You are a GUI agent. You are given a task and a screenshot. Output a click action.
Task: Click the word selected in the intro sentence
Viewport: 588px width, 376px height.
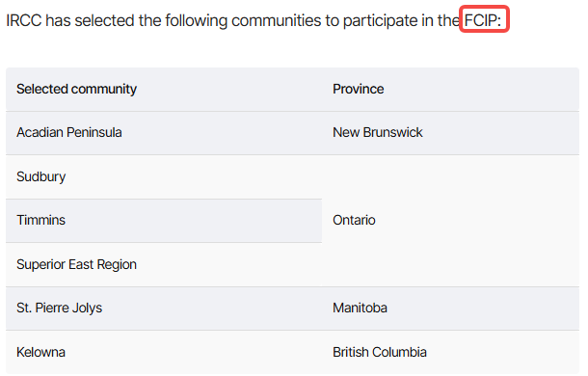[x=104, y=20]
